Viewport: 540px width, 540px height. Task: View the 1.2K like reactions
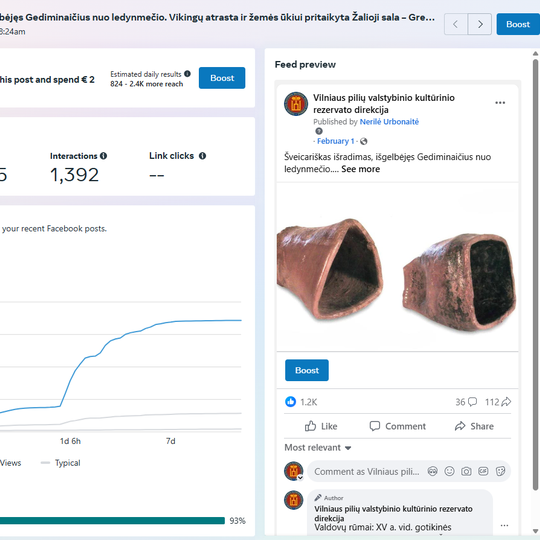[x=301, y=402]
